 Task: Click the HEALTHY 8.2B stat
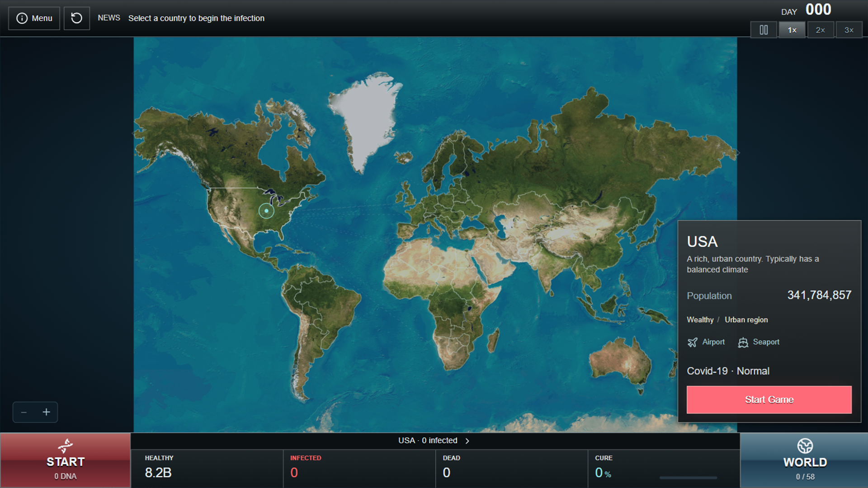pos(207,469)
